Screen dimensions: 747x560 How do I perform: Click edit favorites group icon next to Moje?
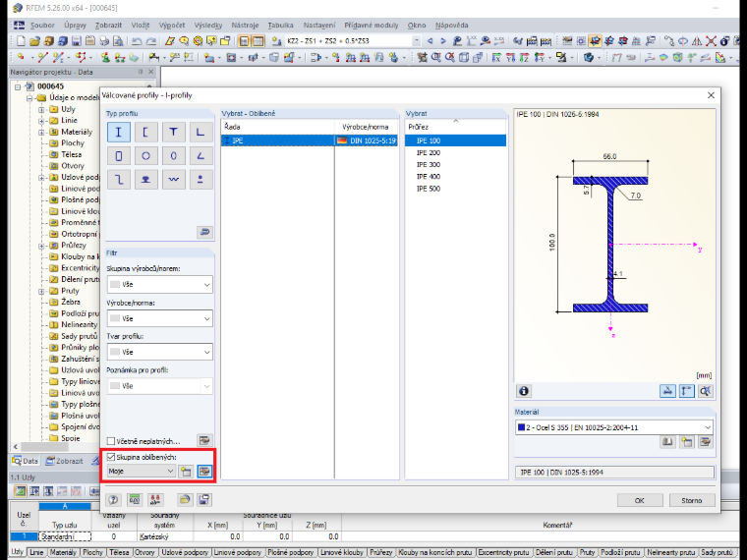pyautogui.click(x=204, y=472)
